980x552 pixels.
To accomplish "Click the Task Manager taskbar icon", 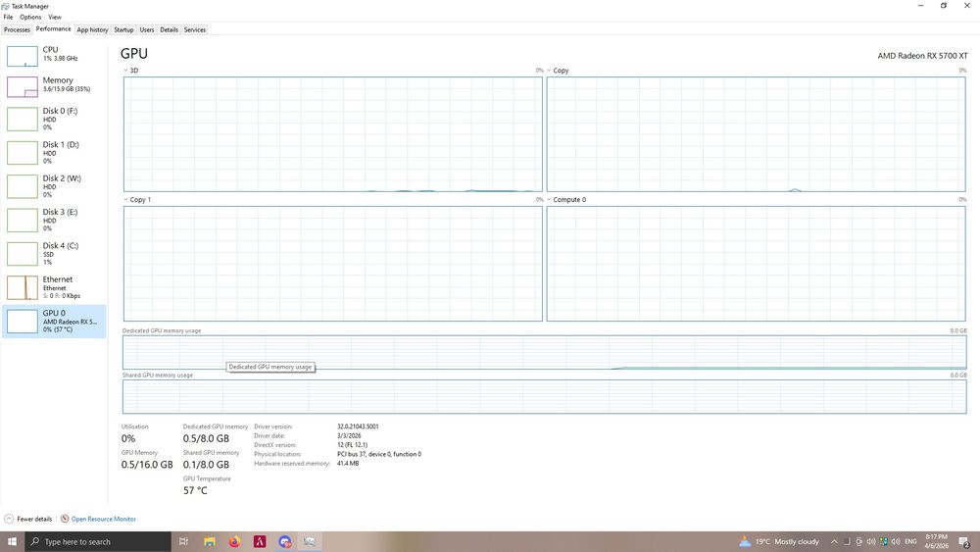I will click(310, 541).
